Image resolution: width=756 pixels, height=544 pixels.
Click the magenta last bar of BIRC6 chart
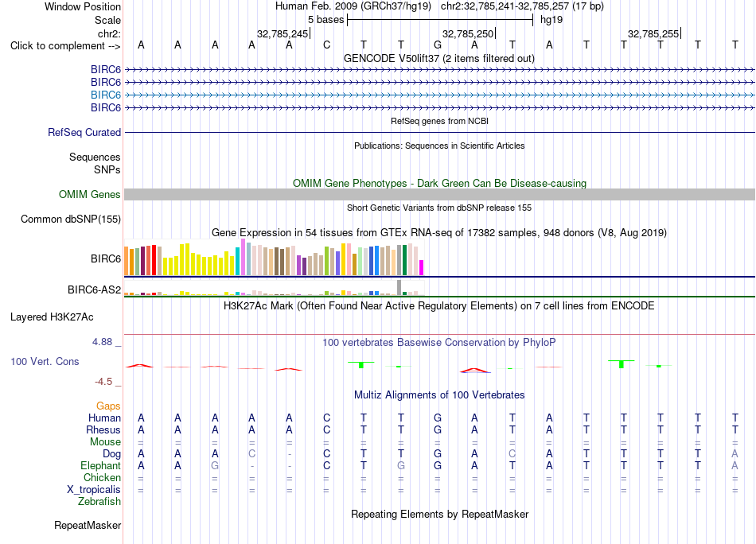(x=422, y=268)
